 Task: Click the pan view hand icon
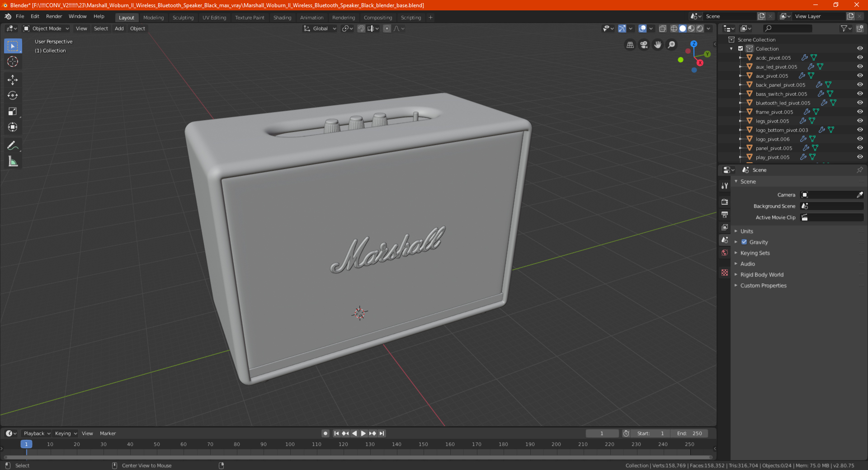(658, 45)
